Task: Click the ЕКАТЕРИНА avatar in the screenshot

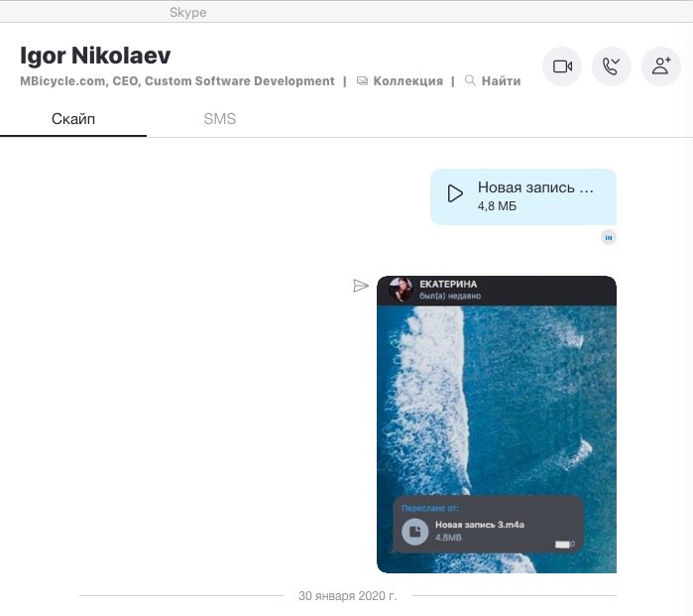Action: click(x=401, y=289)
